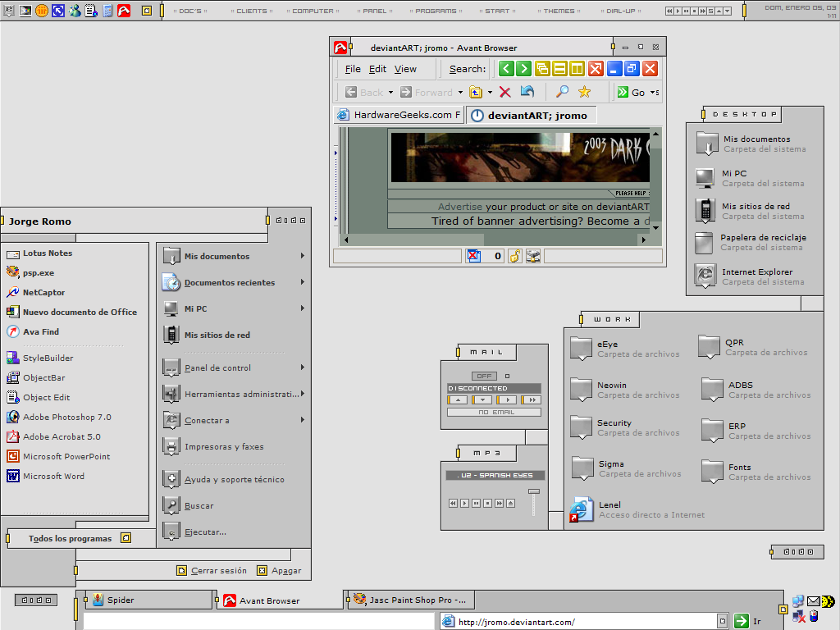840x630 pixels.
Task: Click the popup blocker icon in status bar
Action: (x=473, y=256)
